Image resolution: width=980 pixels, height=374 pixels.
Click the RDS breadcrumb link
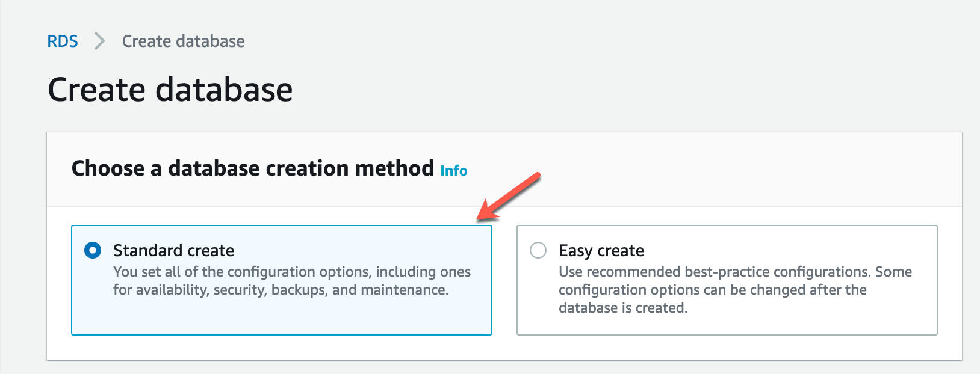pos(63,41)
